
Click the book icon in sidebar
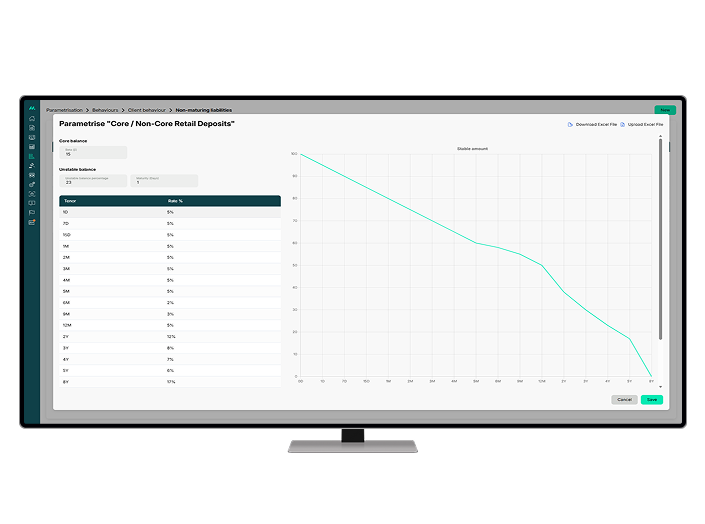(32, 203)
